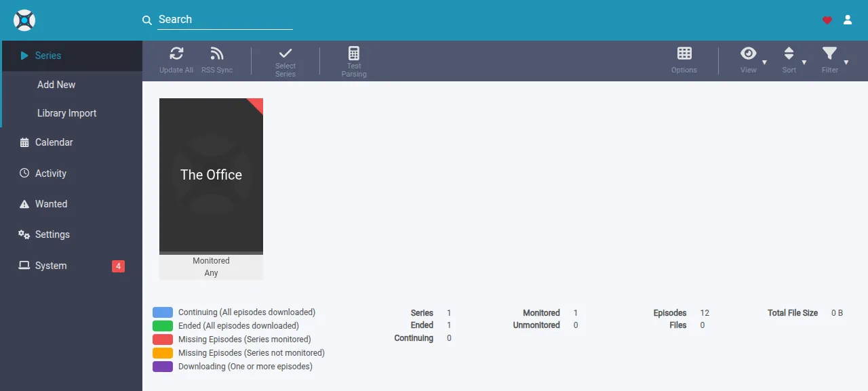
Task: Click the red heart donate icon
Action: [x=827, y=20]
